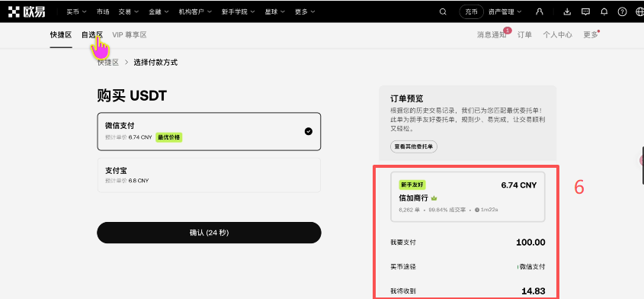
Task: Select the 微信支付 payment option
Action: pyautogui.click(x=209, y=132)
